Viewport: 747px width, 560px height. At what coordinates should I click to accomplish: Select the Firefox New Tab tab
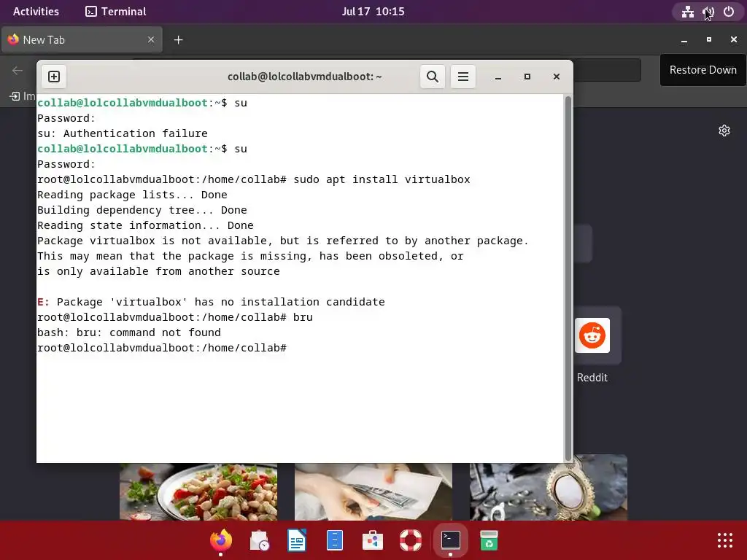point(82,40)
